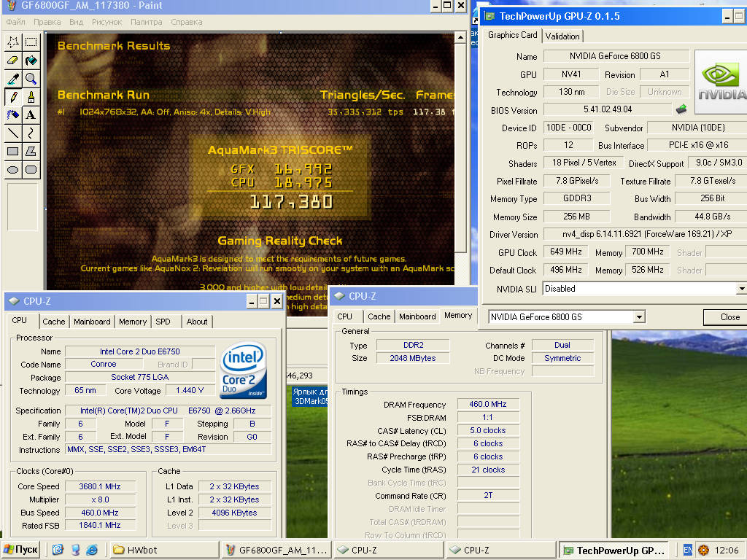Viewport: 747px width, 560px height.
Task: Open the Пуск start button
Action: pos(20,550)
